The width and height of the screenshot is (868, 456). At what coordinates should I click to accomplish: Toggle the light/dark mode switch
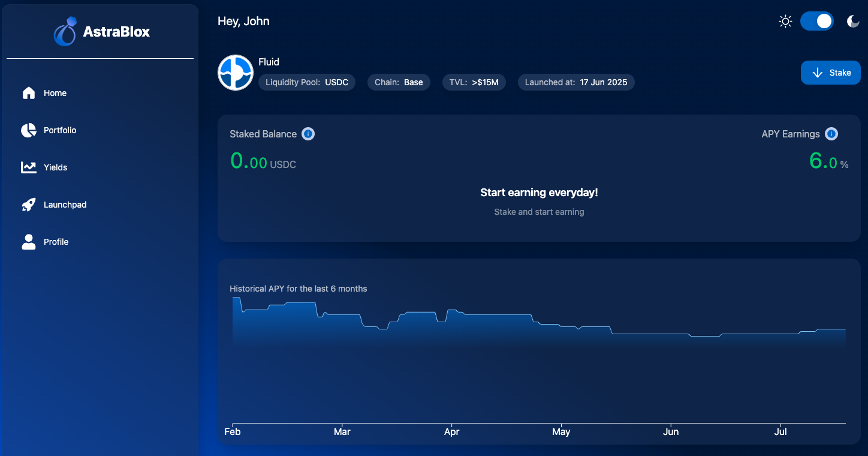[x=817, y=21]
